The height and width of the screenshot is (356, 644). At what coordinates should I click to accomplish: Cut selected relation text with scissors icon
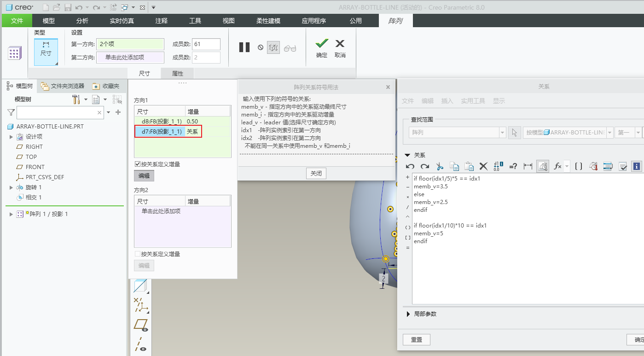pyautogui.click(x=439, y=166)
